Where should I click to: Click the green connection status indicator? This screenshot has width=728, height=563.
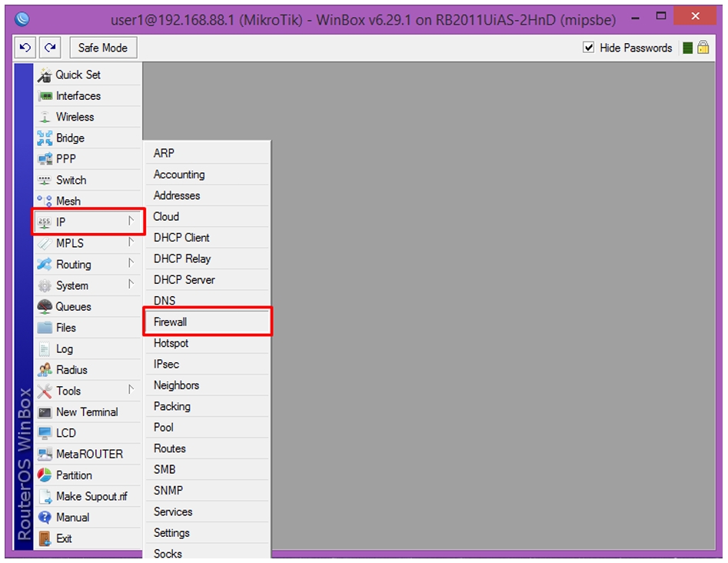688,48
